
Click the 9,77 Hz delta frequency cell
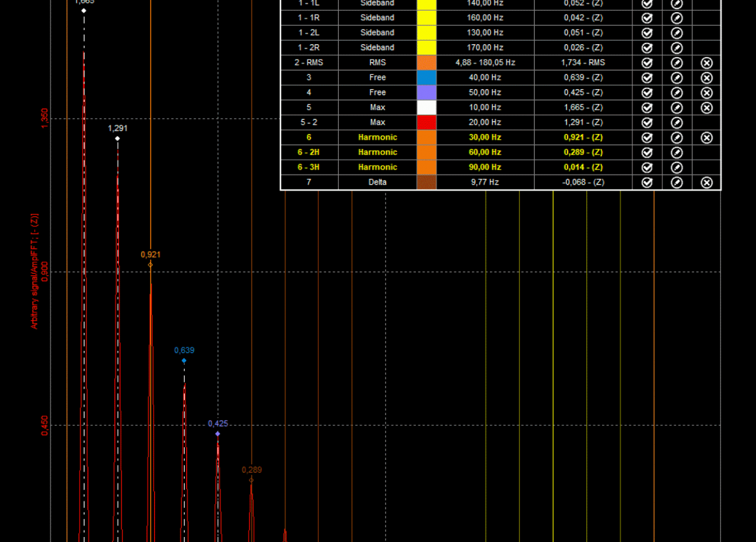[x=485, y=183]
